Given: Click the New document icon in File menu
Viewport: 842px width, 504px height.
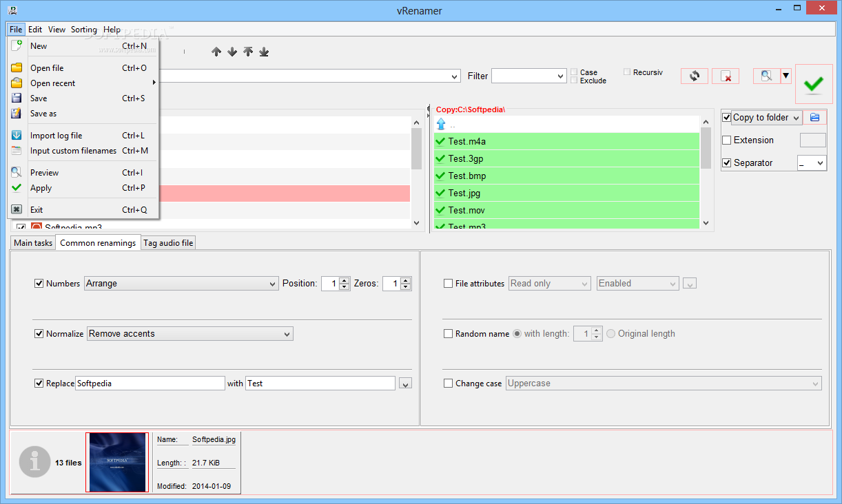Looking at the screenshot, I should tap(17, 46).
